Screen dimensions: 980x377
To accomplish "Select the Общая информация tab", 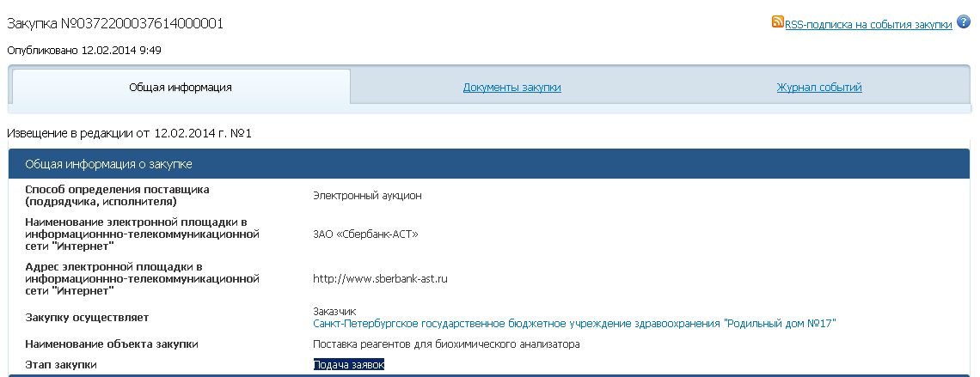I will (x=181, y=88).
